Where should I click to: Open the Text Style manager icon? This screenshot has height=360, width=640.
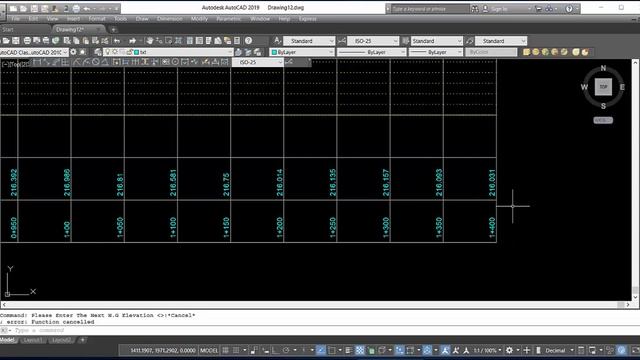pos(277,41)
